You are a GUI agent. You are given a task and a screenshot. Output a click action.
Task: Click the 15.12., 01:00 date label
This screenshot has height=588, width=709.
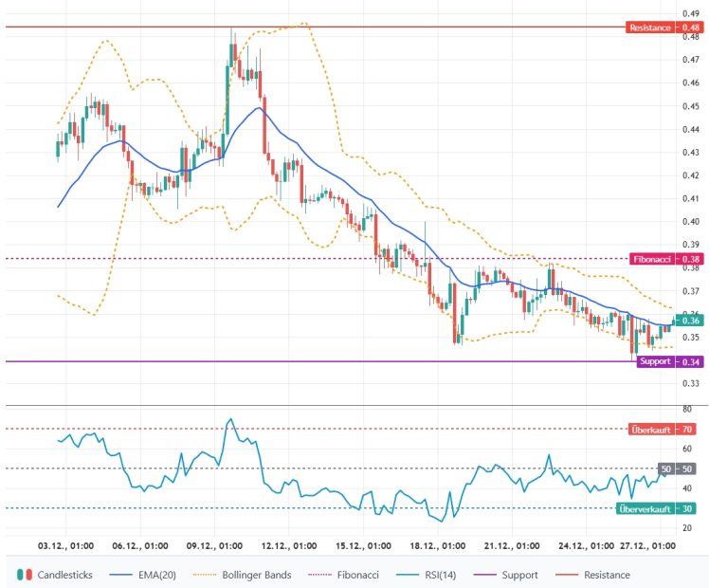click(365, 546)
